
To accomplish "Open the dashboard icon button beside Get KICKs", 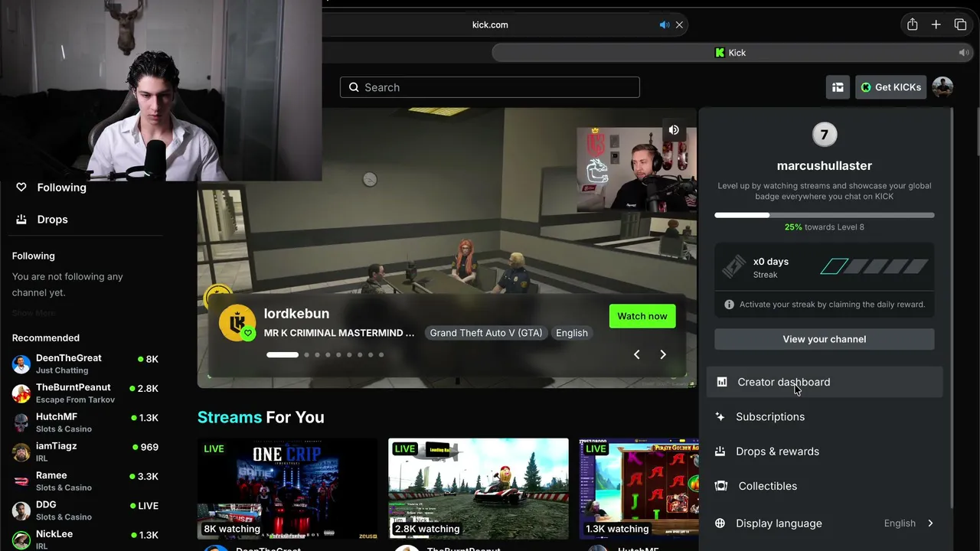I will (838, 87).
